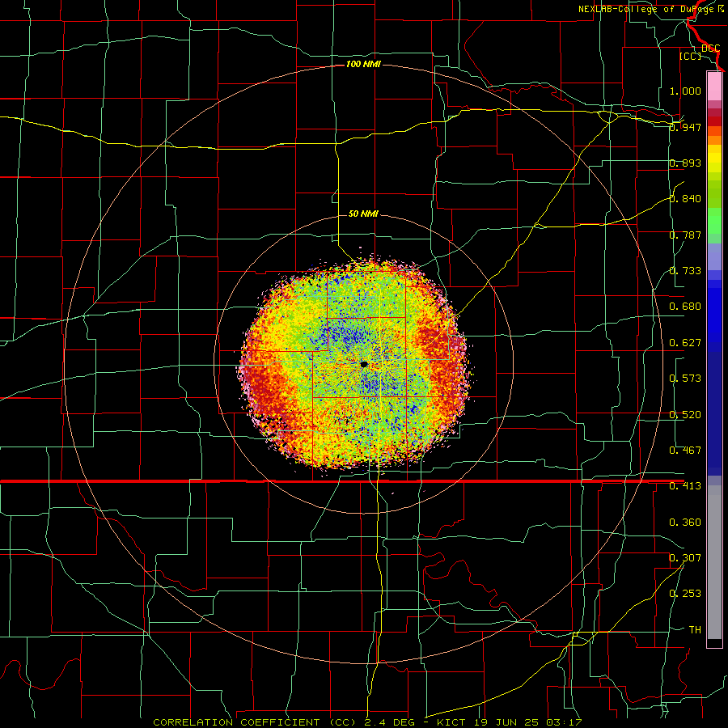
Task: Click the 0.413 legend value
Action: [x=685, y=486]
